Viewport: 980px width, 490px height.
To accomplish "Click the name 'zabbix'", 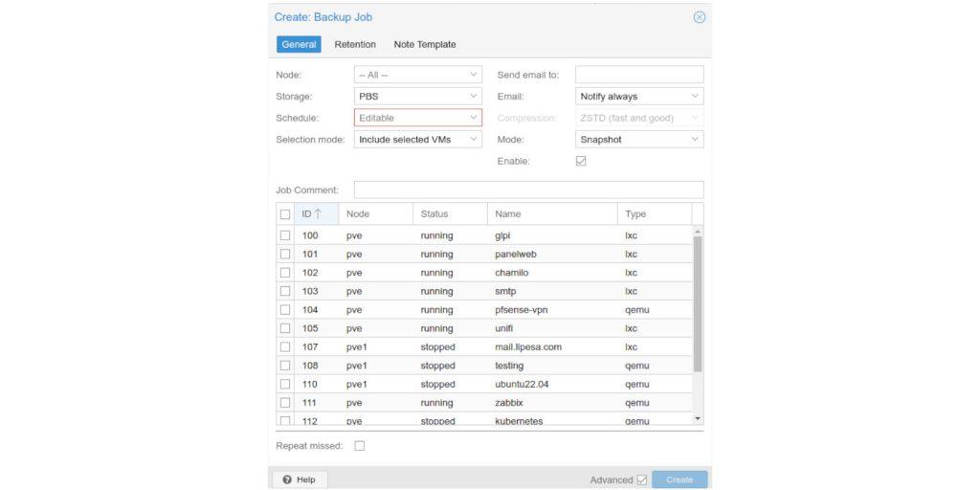I will (509, 403).
